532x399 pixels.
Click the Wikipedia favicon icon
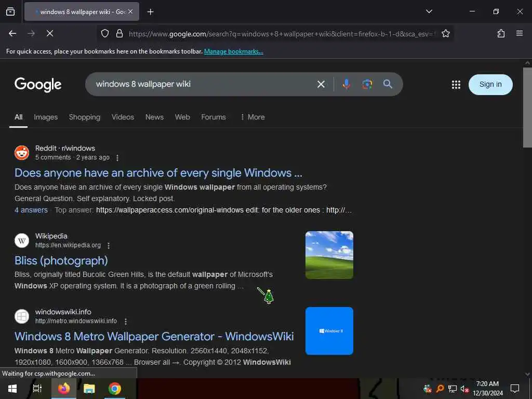[x=22, y=241]
